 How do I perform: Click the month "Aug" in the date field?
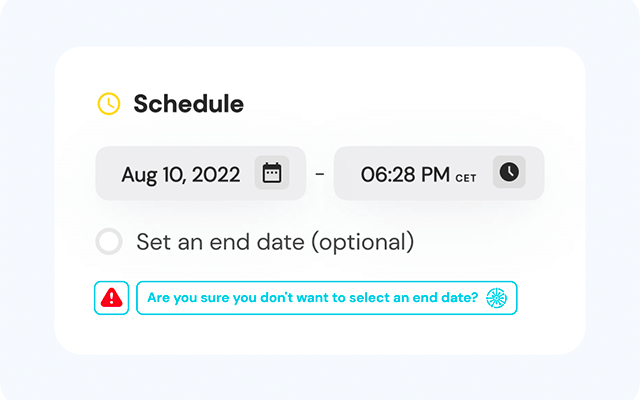coord(139,175)
